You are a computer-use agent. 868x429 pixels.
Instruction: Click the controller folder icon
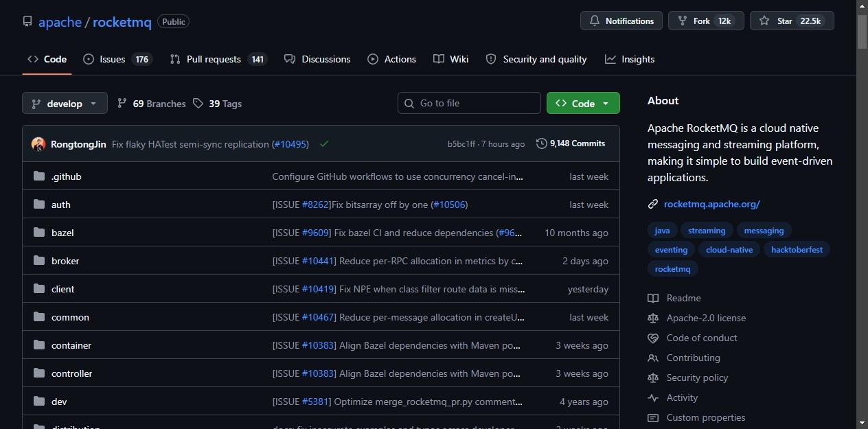coord(39,373)
